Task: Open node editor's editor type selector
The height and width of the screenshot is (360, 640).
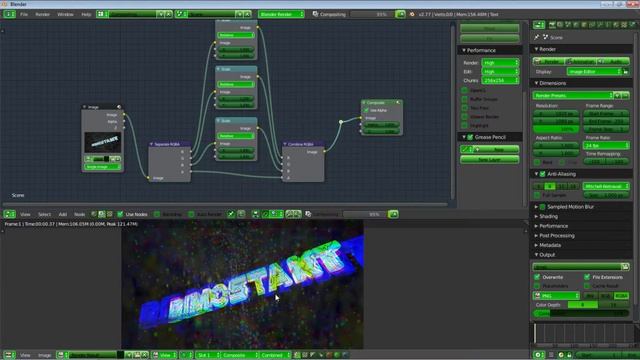Action: pyautogui.click(x=9, y=214)
